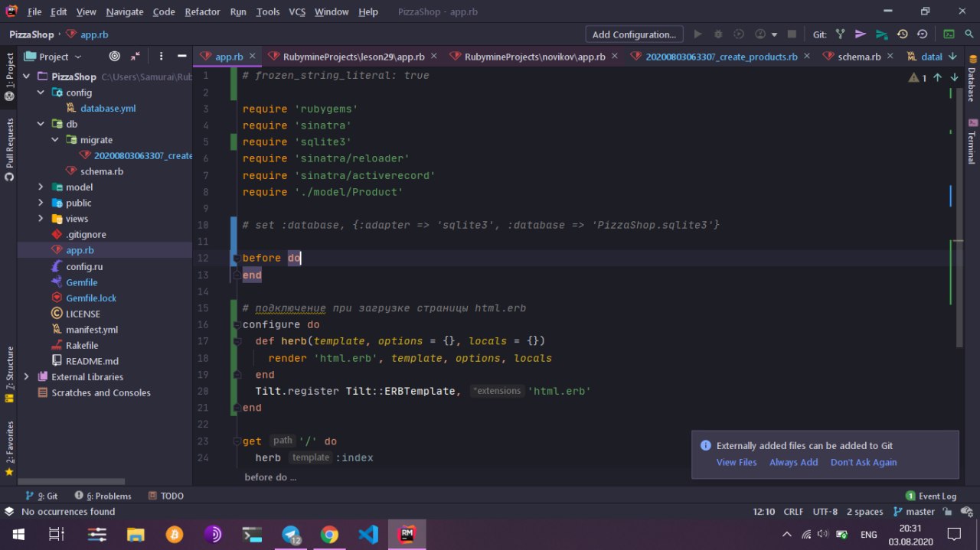Expand the model folder
Screen dimensions: 980x550
(x=41, y=187)
